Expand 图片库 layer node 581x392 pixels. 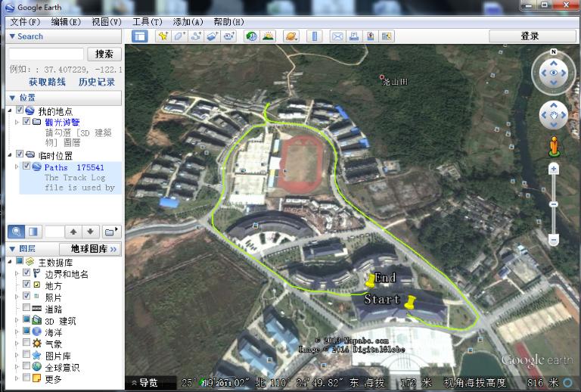17,355
